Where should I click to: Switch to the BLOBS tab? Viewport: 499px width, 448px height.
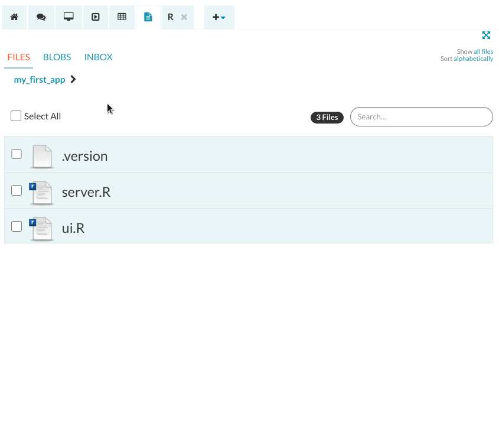point(57,57)
